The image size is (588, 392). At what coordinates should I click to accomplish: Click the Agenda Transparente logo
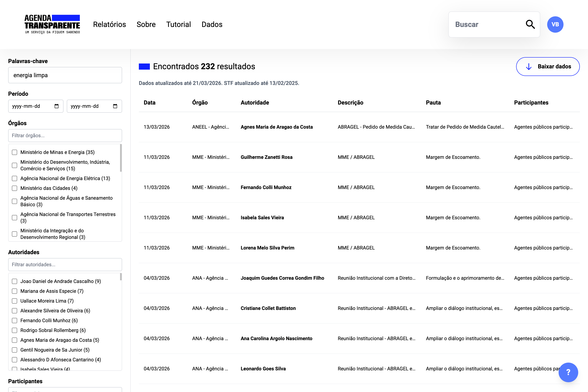click(x=52, y=24)
